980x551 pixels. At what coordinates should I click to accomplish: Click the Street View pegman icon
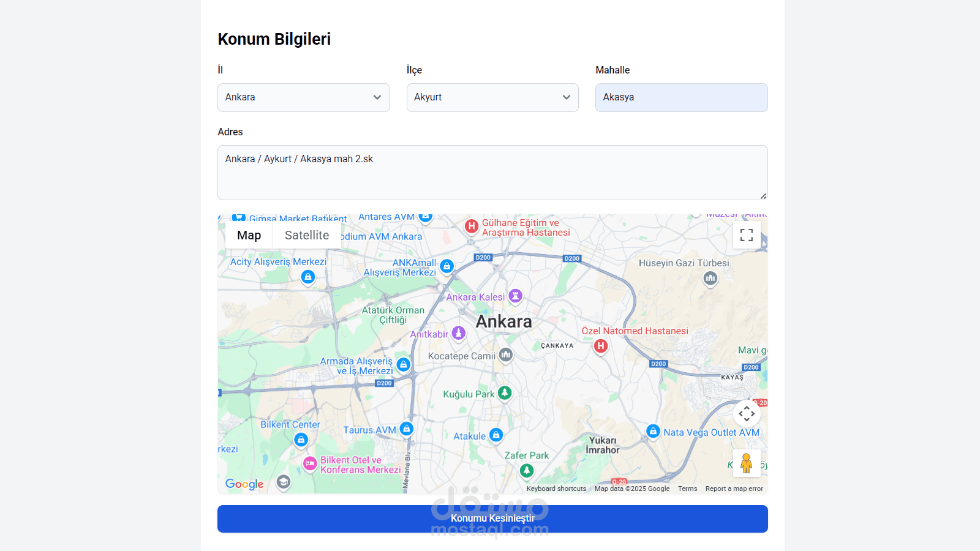click(747, 463)
